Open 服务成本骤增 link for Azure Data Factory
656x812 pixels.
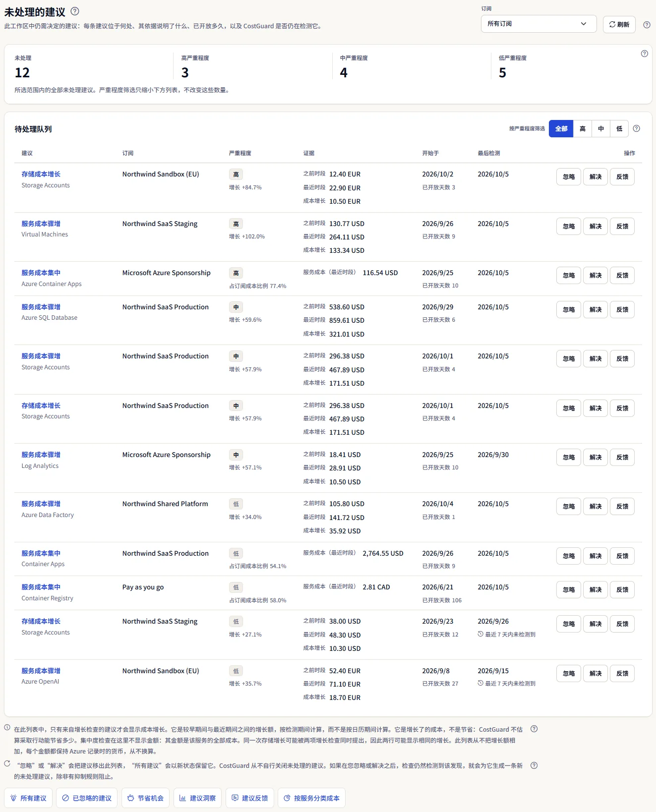[41, 504]
